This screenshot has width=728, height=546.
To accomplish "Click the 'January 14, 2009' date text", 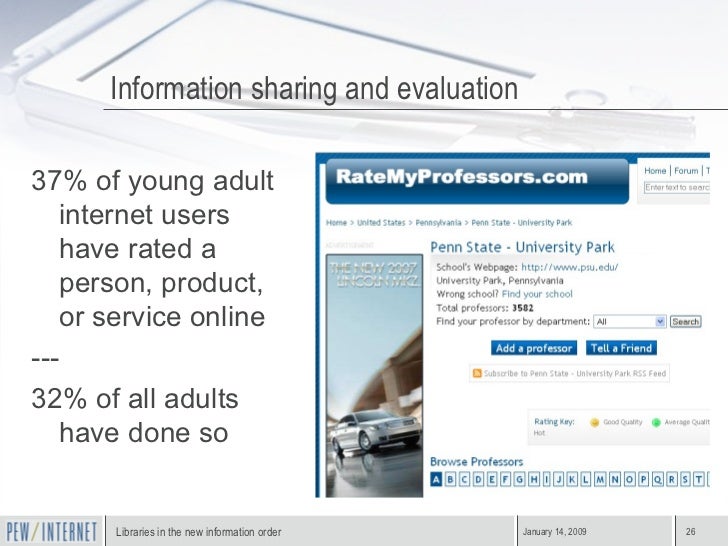I will point(554,532).
